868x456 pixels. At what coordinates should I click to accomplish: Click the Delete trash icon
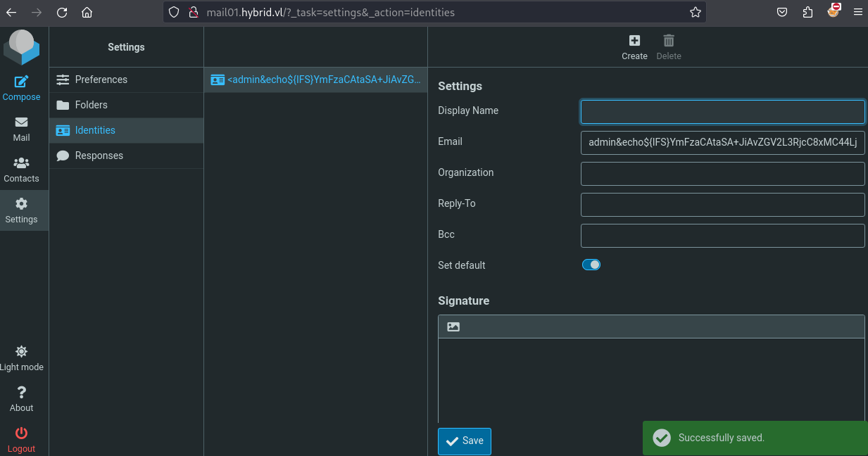669,41
